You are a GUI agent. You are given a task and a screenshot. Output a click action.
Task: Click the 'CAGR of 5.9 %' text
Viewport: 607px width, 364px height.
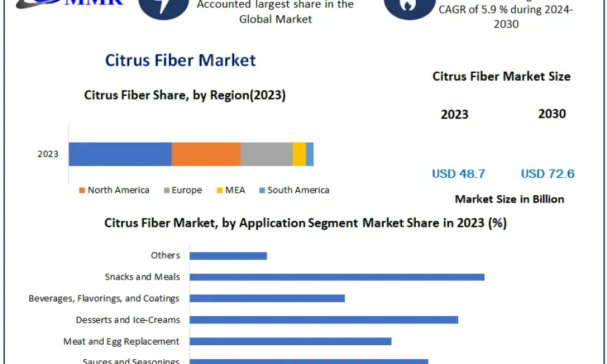[x=473, y=9]
